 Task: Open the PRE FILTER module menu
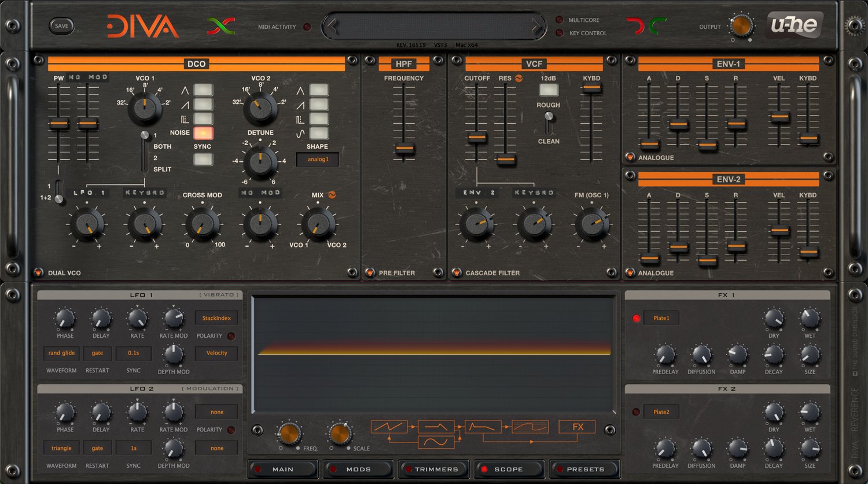pyautogui.click(x=370, y=272)
